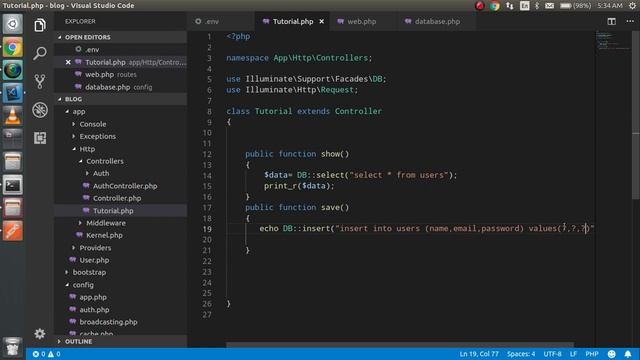Open the mail indicator in top panel

click(x=549, y=6)
